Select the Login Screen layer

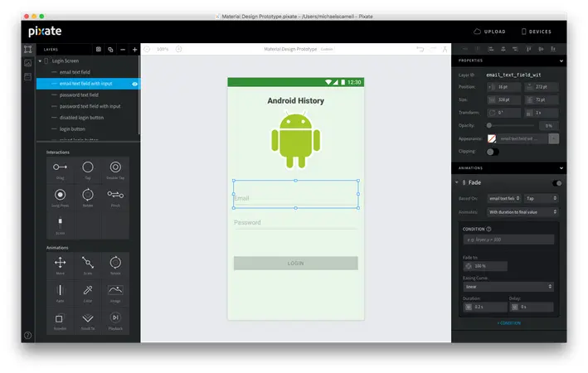click(x=66, y=61)
